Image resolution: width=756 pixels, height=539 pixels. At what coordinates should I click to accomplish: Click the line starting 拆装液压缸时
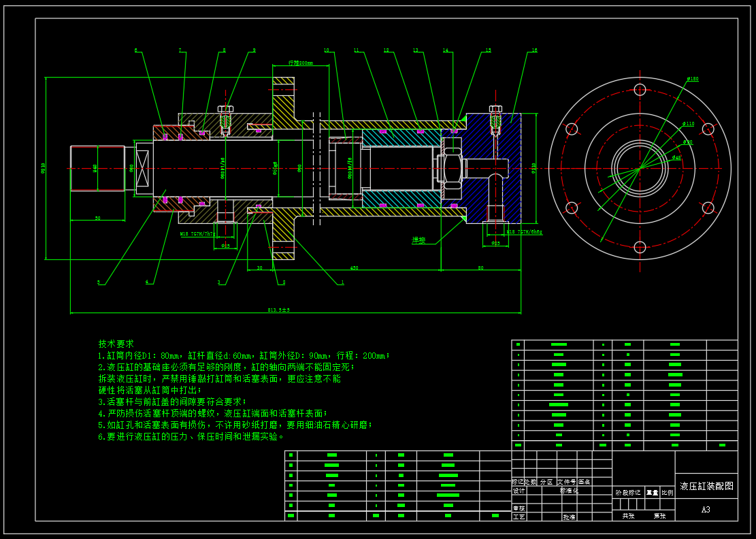(219, 379)
